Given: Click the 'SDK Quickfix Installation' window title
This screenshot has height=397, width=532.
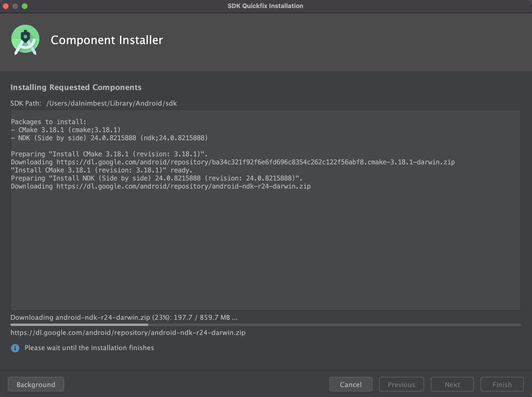Looking at the screenshot, I should [x=265, y=6].
